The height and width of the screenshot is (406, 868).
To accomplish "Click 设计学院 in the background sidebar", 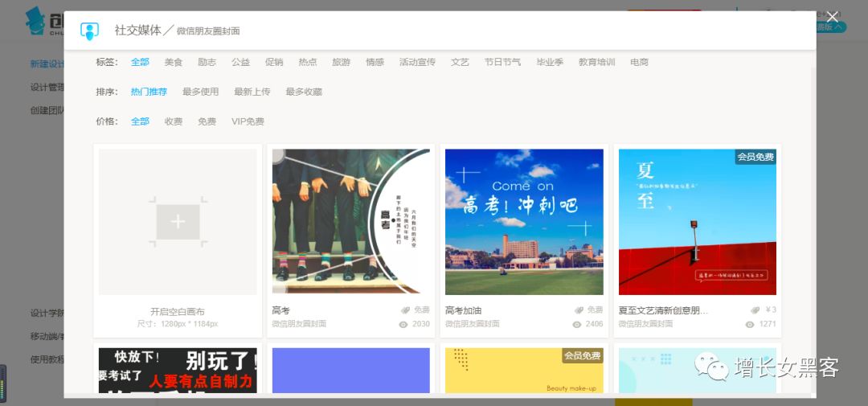I will point(47,313).
